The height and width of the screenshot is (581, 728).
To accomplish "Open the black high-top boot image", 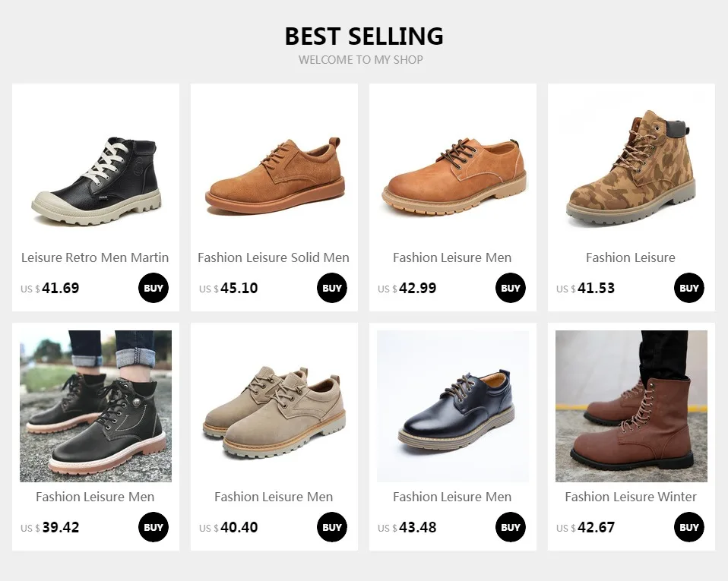I will [96, 167].
